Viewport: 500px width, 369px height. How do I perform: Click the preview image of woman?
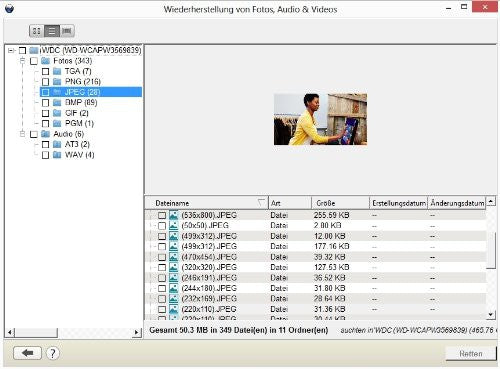tap(320, 119)
